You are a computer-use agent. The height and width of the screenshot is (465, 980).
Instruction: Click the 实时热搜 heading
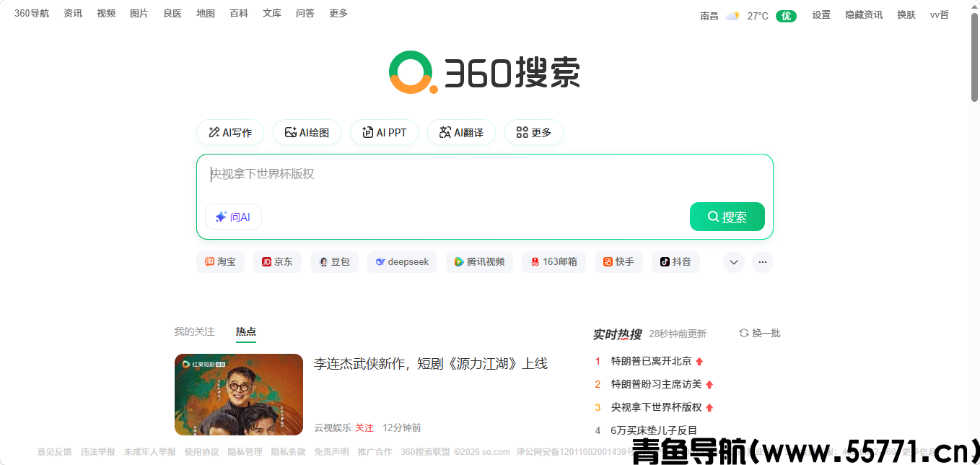pyautogui.click(x=617, y=334)
